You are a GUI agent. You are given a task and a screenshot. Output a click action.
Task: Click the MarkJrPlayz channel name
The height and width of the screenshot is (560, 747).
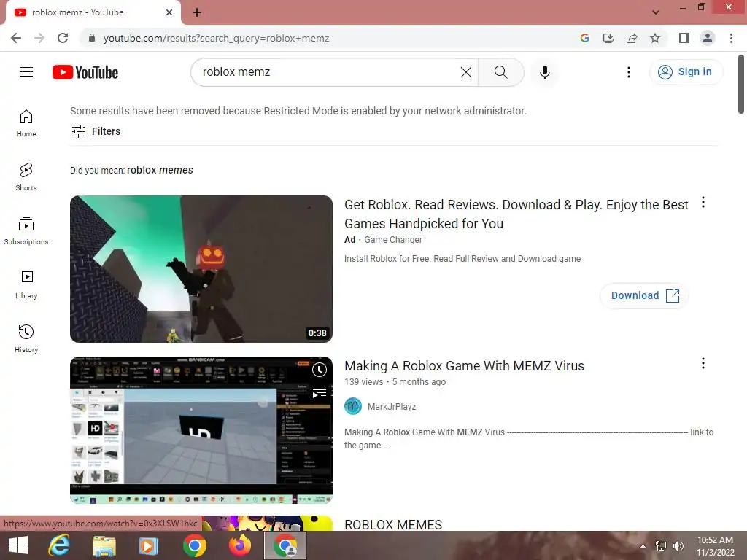click(x=392, y=407)
